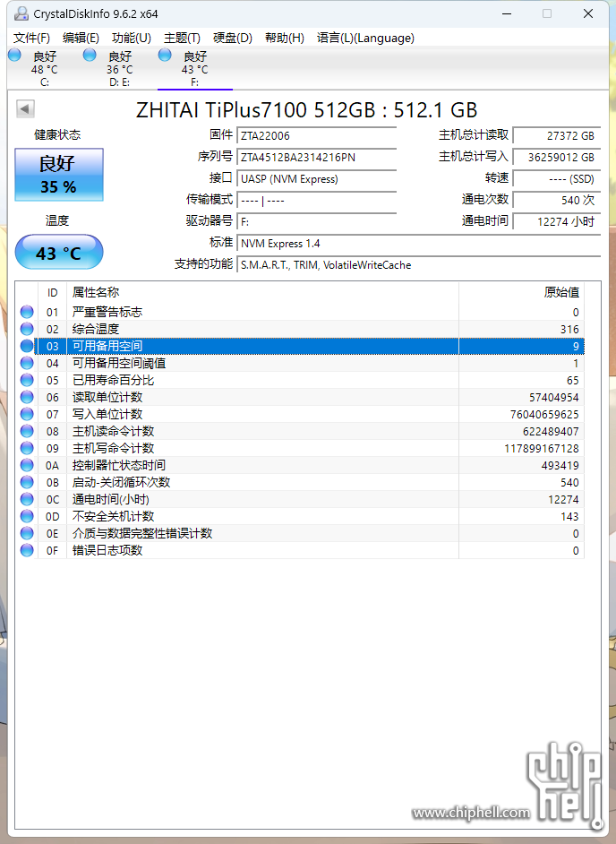Select the F: drive tab at 43 °C
The image size is (616, 844).
pyautogui.click(x=195, y=68)
